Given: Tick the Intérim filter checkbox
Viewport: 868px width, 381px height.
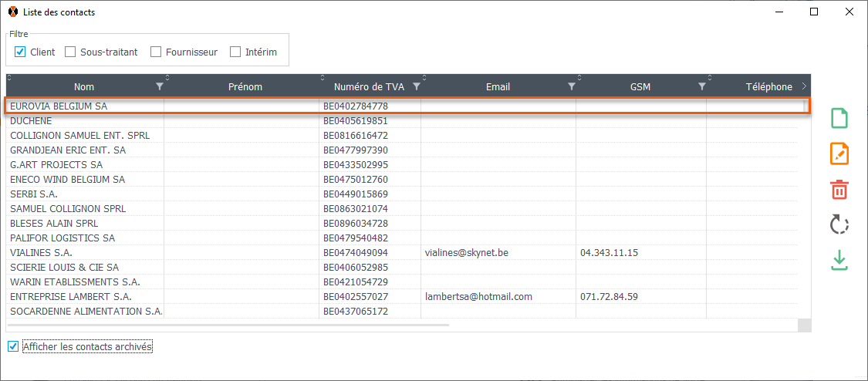Looking at the screenshot, I should (235, 52).
